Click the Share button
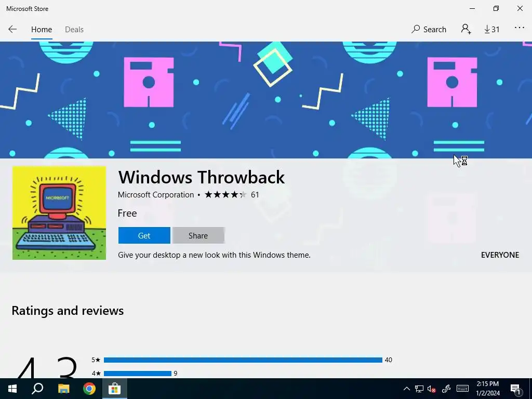 pos(198,235)
